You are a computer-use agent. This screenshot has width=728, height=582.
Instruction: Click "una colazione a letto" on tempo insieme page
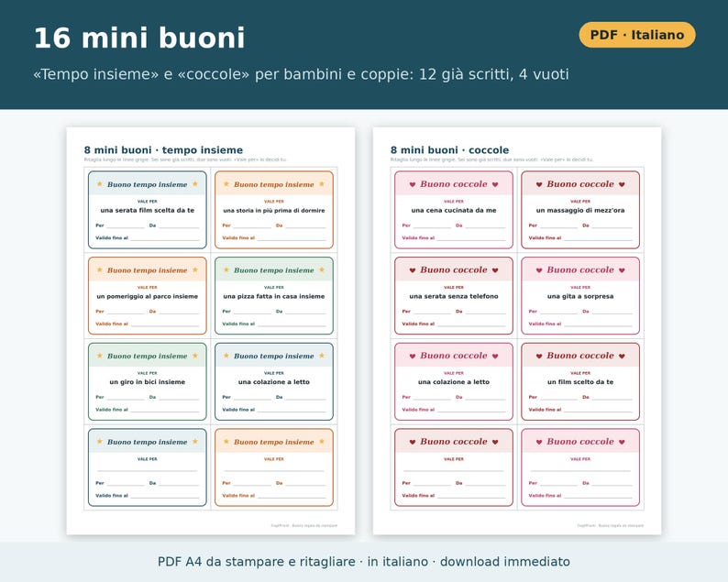tap(274, 382)
